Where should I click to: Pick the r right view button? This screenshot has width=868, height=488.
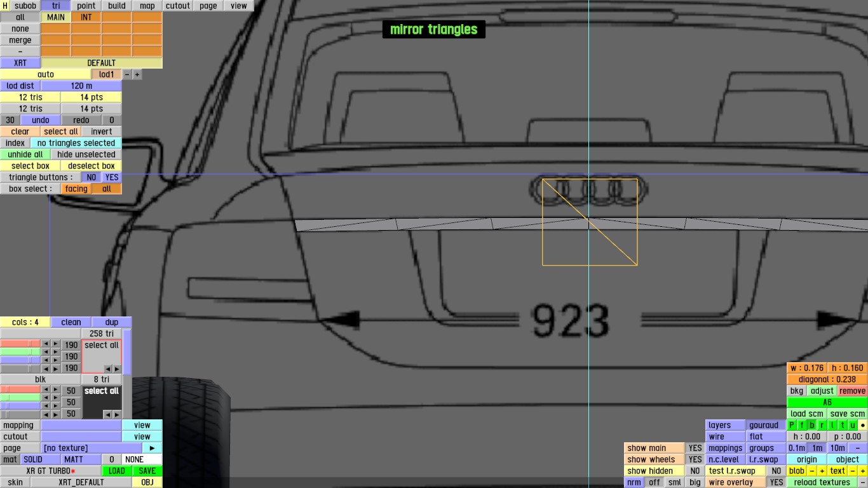822,425
